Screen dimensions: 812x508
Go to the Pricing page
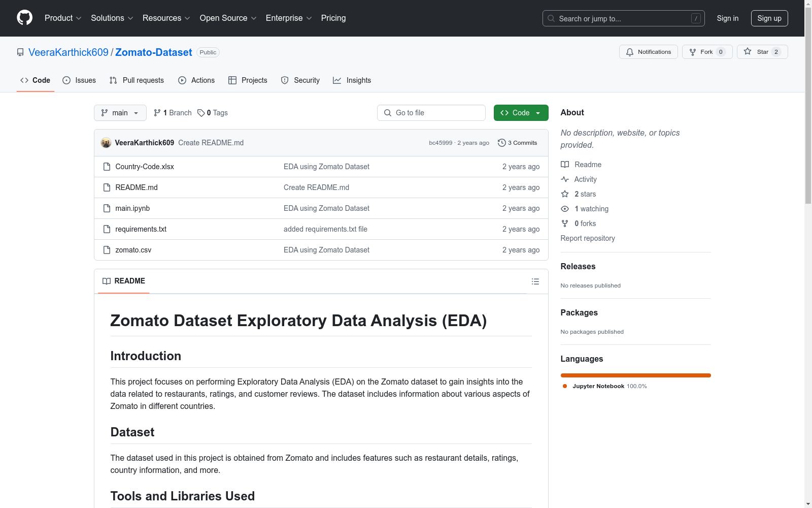coord(333,18)
